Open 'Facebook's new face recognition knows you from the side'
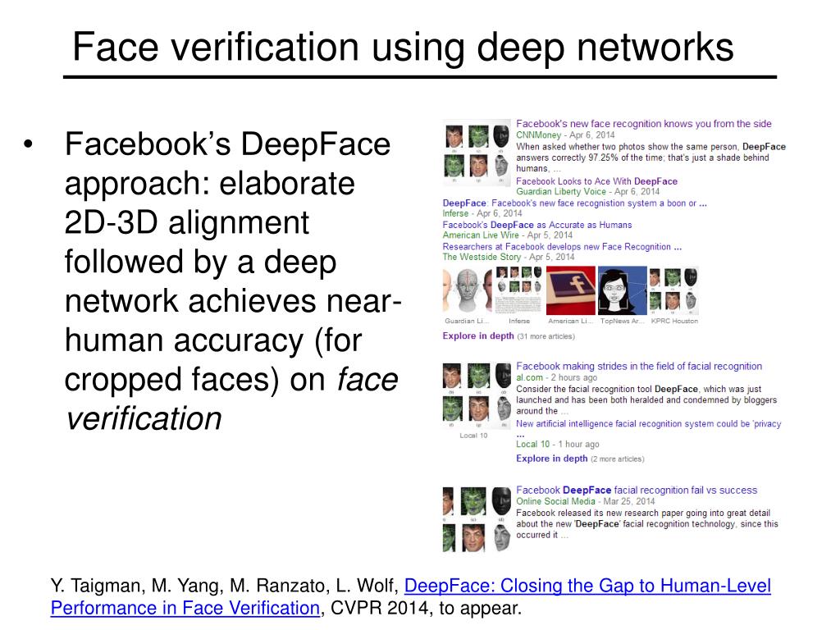This screenshot has height=630, width=840. [x=643, y=124]
